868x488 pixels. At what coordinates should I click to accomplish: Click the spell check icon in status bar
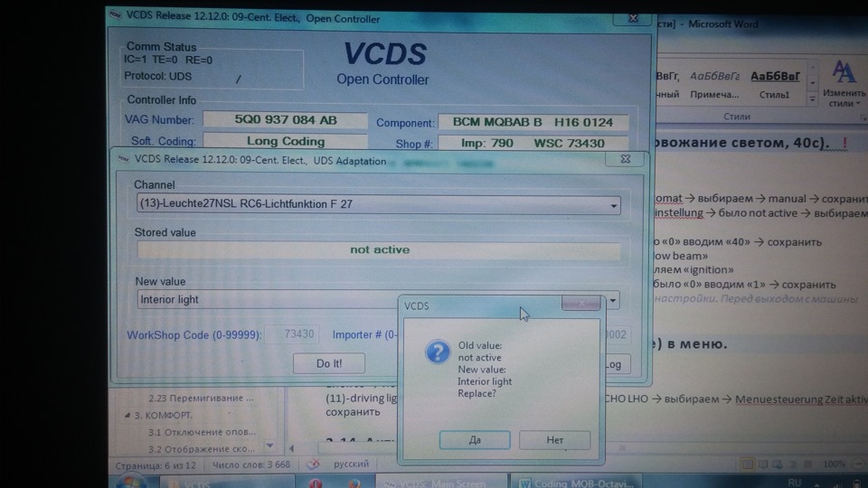[x=313, y=465]
